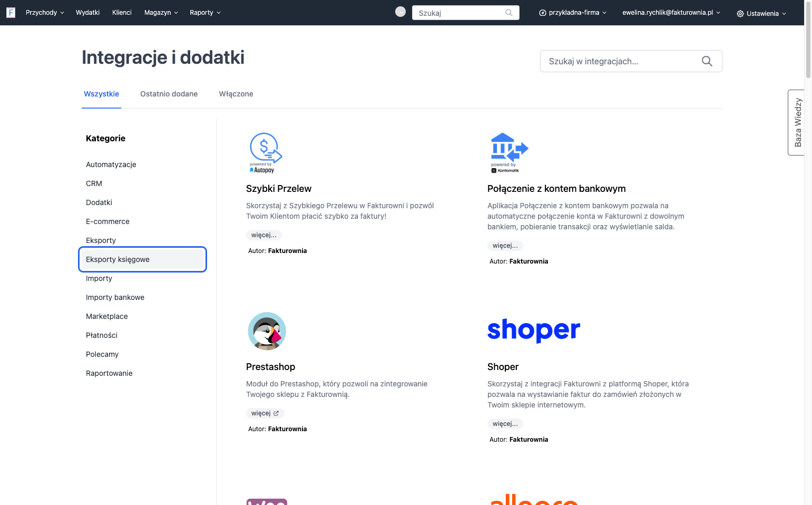This screenshot has height=505, width=812.
Task: Click the bank connection Kontomatik icon
Action: tap(509, 152)
